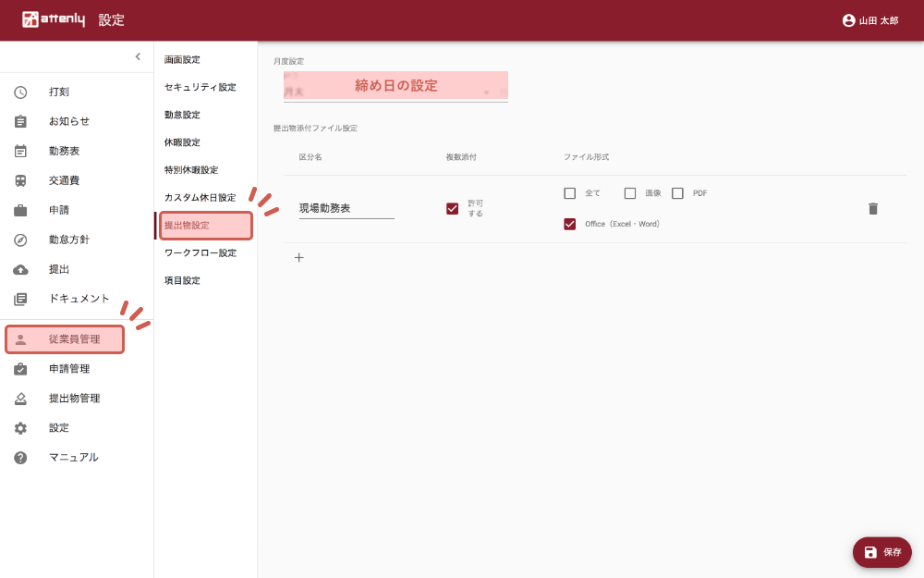924x578 pixels.
Task: Uncheck the 許可する multiple attachment checkbox
Action: (453, 208)
